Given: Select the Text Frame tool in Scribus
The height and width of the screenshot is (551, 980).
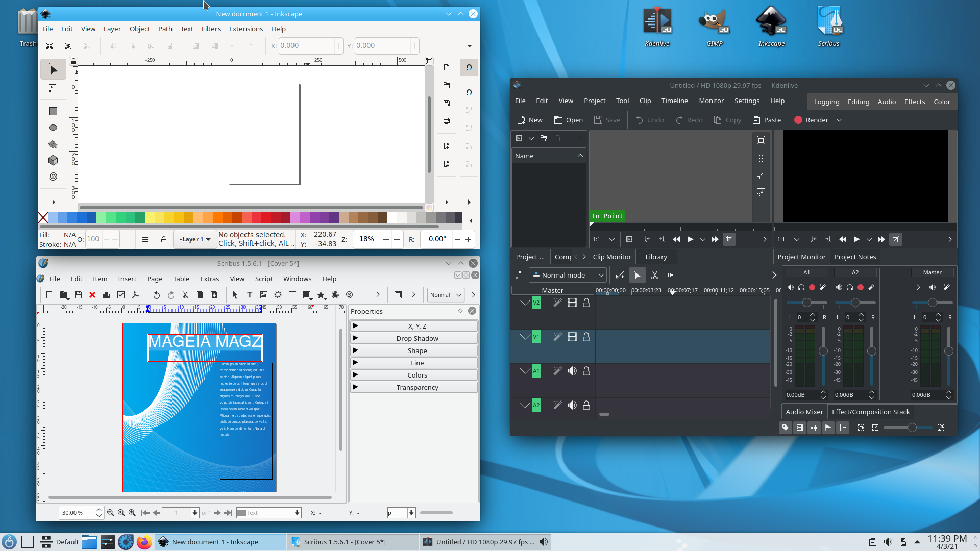Looking at the screenshot, I should (250, 295).
